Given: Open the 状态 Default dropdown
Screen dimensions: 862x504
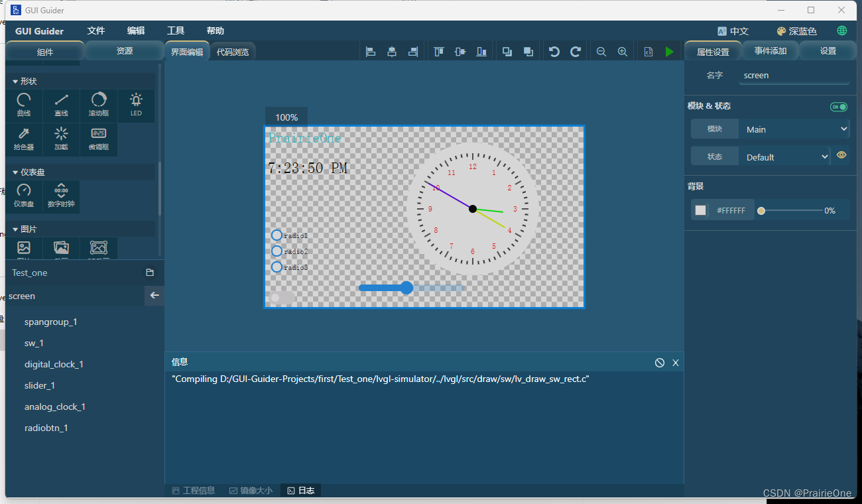Looking at the screenshot, I should (x=784, y=157).
